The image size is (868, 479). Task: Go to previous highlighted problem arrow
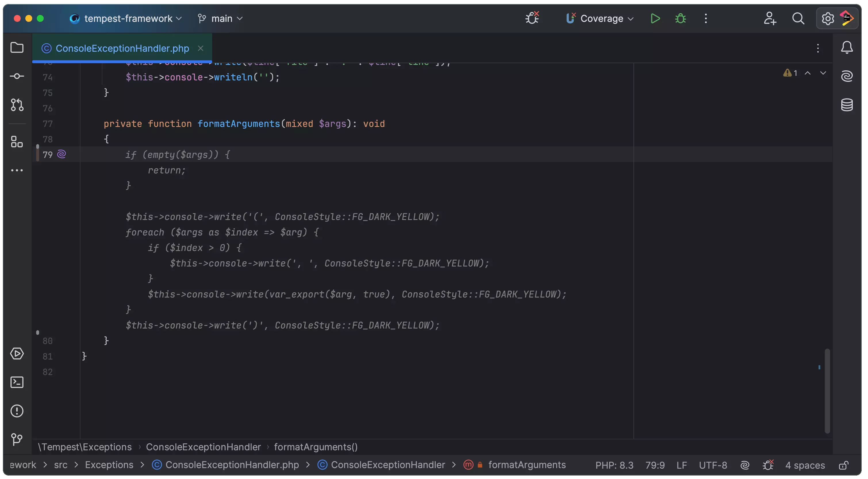click(808, 73)
